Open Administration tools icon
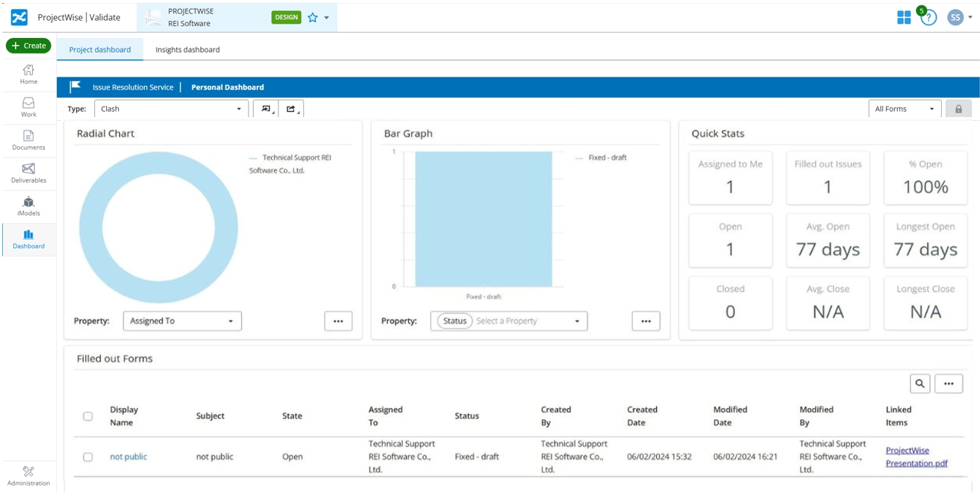Viewport: 980px width, 493px height. coord(28,471)
